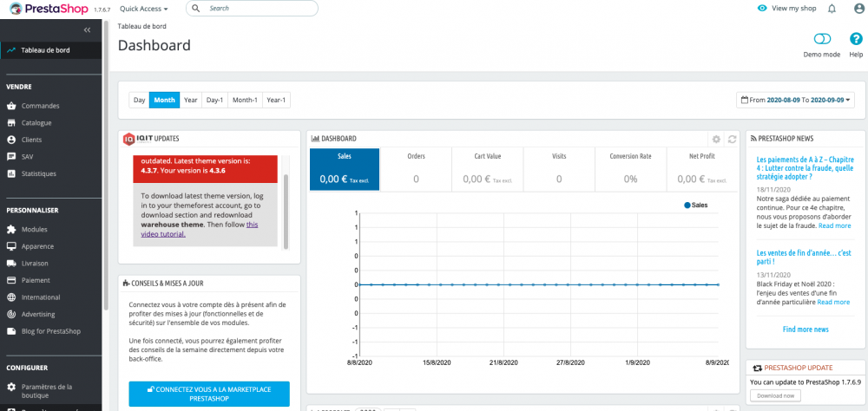Open the notifications bell icon

tap(832, 9)
